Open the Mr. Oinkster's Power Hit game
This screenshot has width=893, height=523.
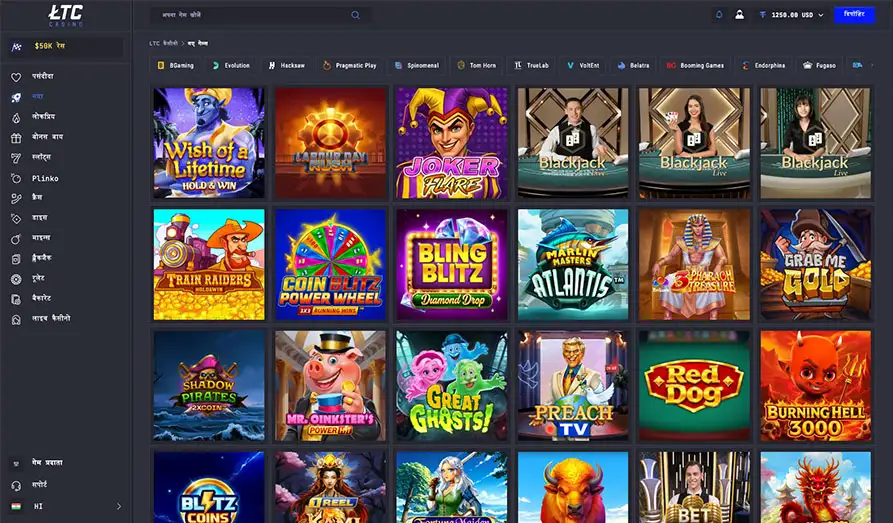pos(330,386)
